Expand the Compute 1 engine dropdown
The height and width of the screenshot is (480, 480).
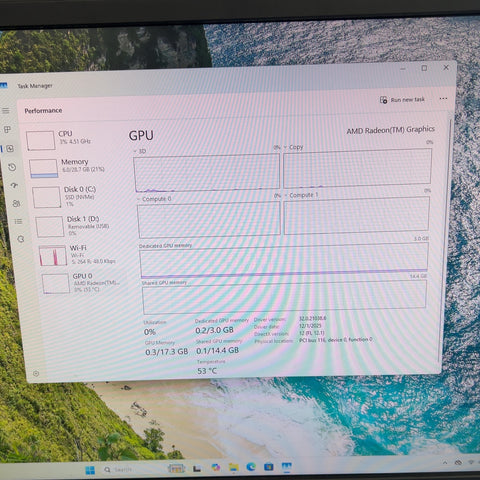coord(286,195)
